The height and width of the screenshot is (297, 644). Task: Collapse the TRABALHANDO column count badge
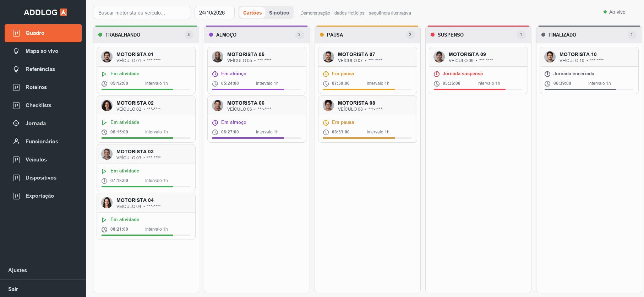pyautogui.click(x=189, y=35)
